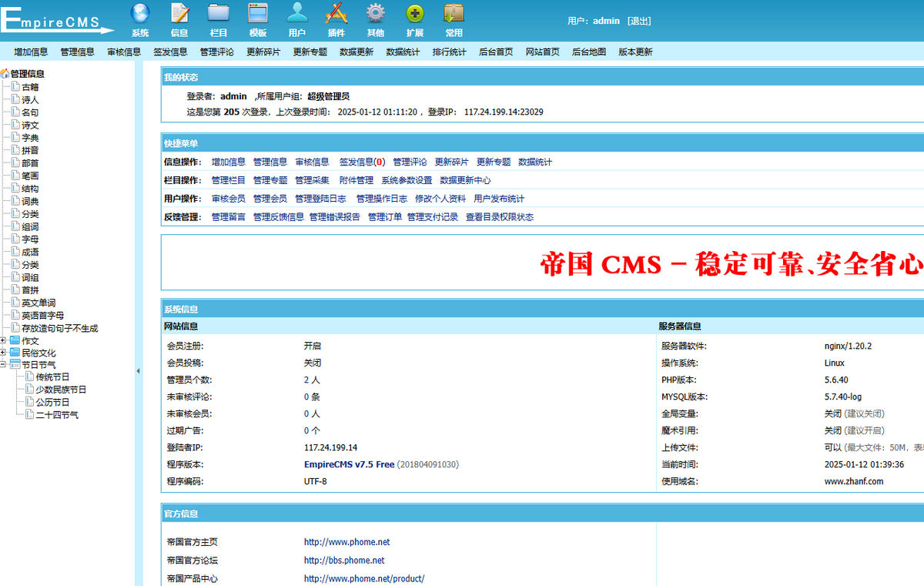
Task: Click the admin username link at top
Action: pos(606,21)
